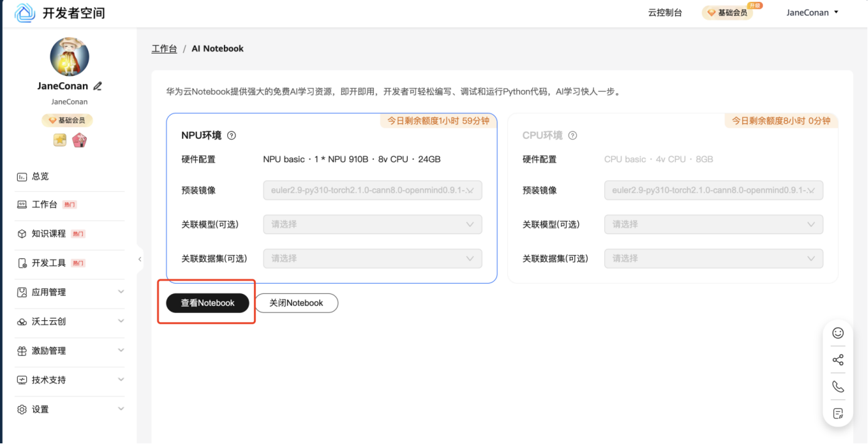Click the JaneConan profile avatar picture
This screenshot has height=444, width=868.
(69, 57)
